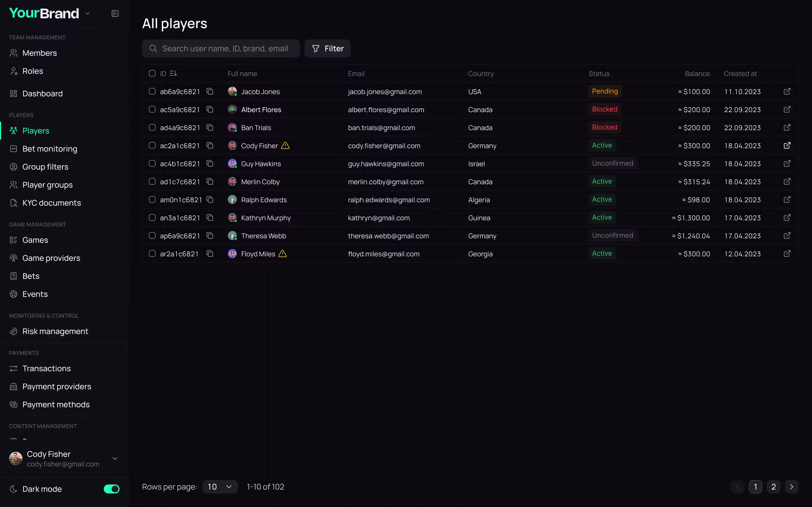The height and width of the screenshot is (507, 812).
Task: Navigate to page 2 of players
Action: coord(774,486)
